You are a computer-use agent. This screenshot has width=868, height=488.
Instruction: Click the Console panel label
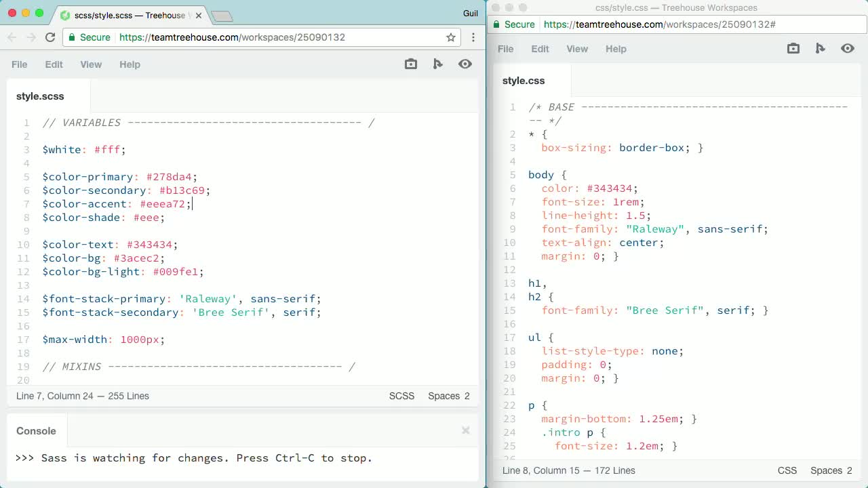37,431
